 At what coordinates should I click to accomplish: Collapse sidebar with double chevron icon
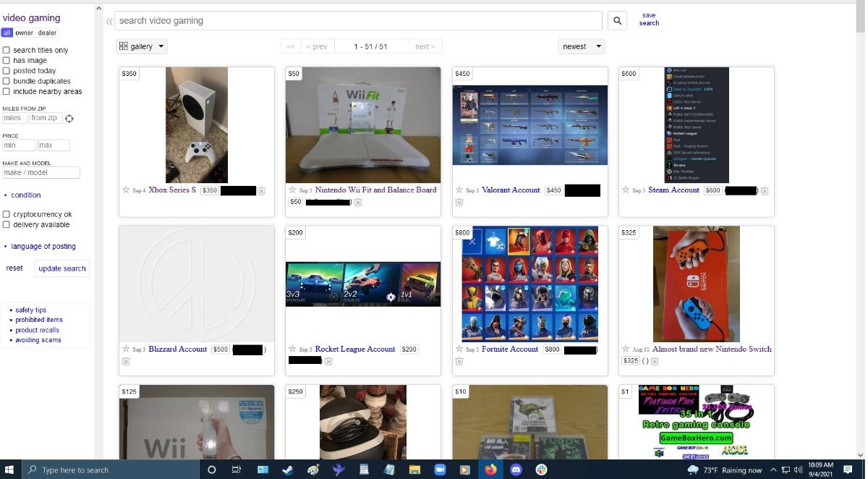pyautogui.click(x=109, y=21)
